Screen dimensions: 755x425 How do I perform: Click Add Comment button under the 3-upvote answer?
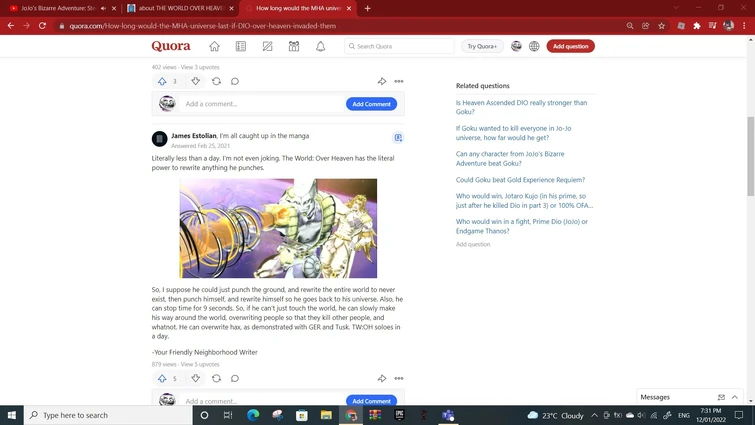click(371, 104)
